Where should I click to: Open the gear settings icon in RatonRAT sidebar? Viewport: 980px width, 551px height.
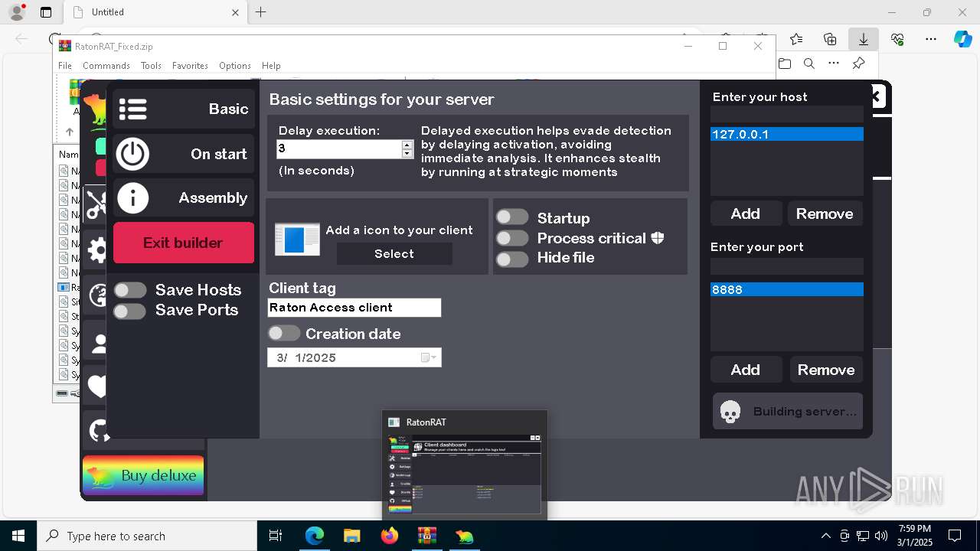click(96, 250)
